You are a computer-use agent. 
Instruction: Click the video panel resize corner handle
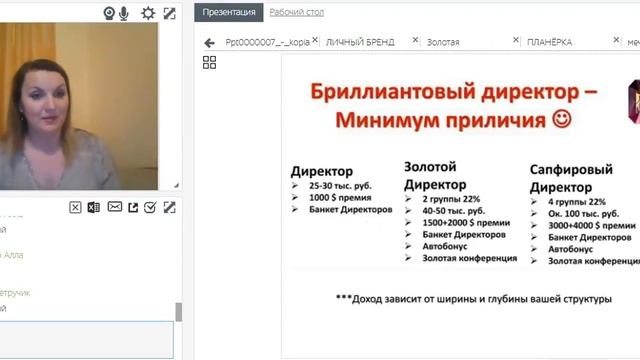point(176,185)
